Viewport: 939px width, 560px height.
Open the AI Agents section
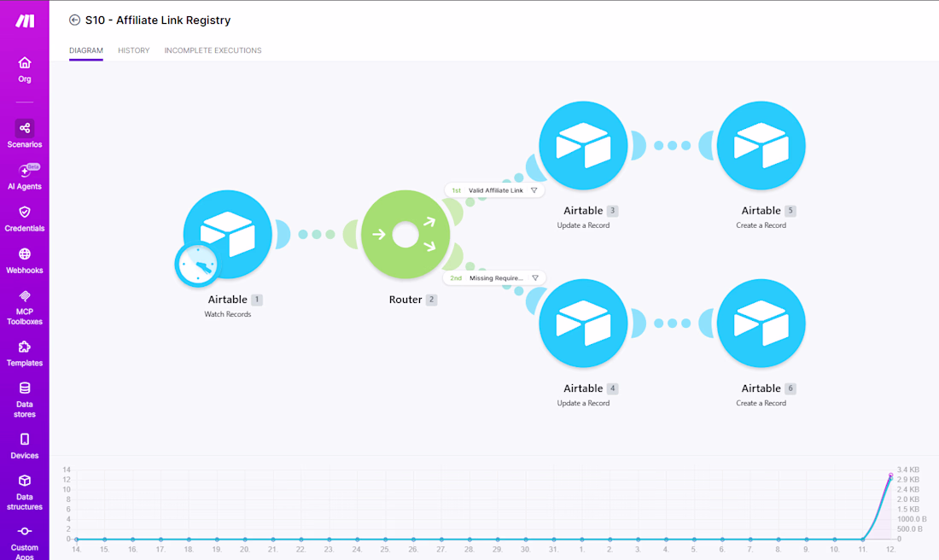pos(25,177)
